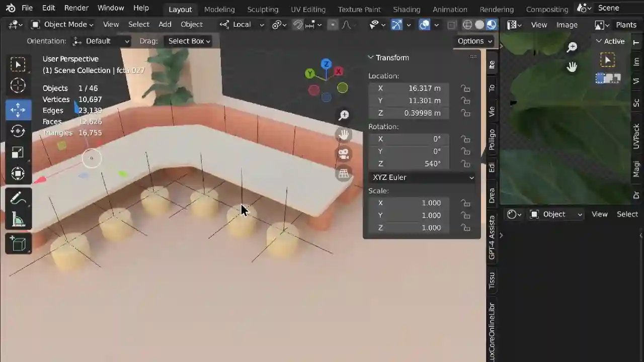
Task: Select the Rotate tool in the toolbar
Action: 18,132
